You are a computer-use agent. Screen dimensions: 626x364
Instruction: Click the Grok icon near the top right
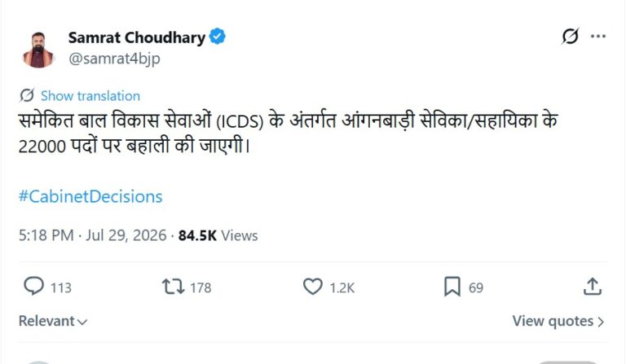(570, 37)
